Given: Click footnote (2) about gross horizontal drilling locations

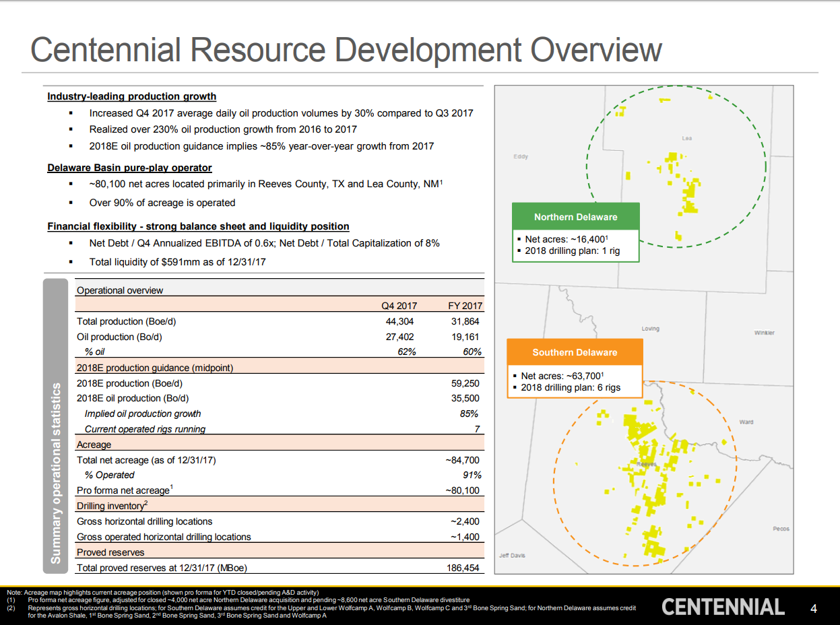Looking at the screenshot, I should (x=321, y=612).
